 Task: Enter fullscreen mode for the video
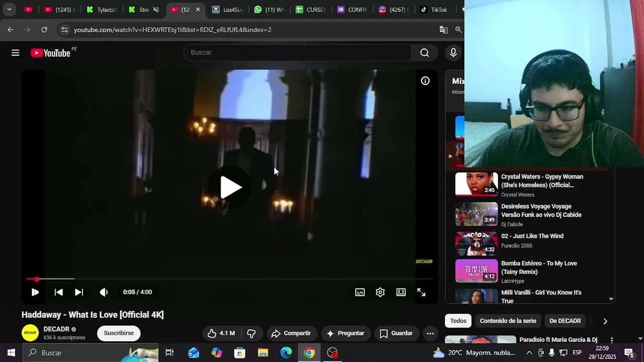[422, 292]
